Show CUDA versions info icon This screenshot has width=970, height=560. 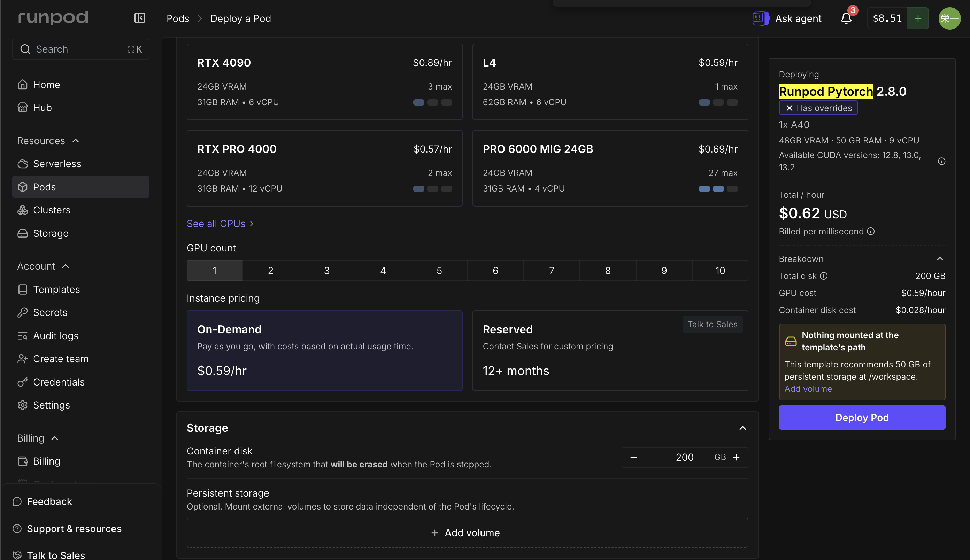coord(941,161)
